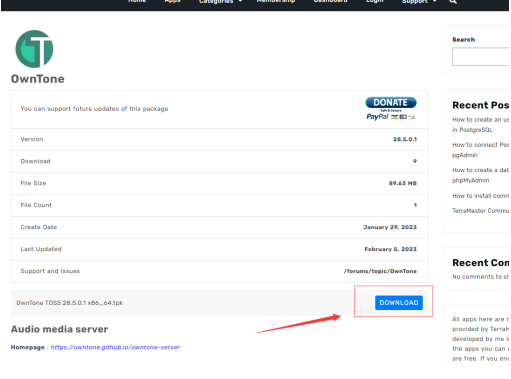The width and height of the screenshot is (511, 379).
Task: Open the Login menu item
Action: point(375,1)
